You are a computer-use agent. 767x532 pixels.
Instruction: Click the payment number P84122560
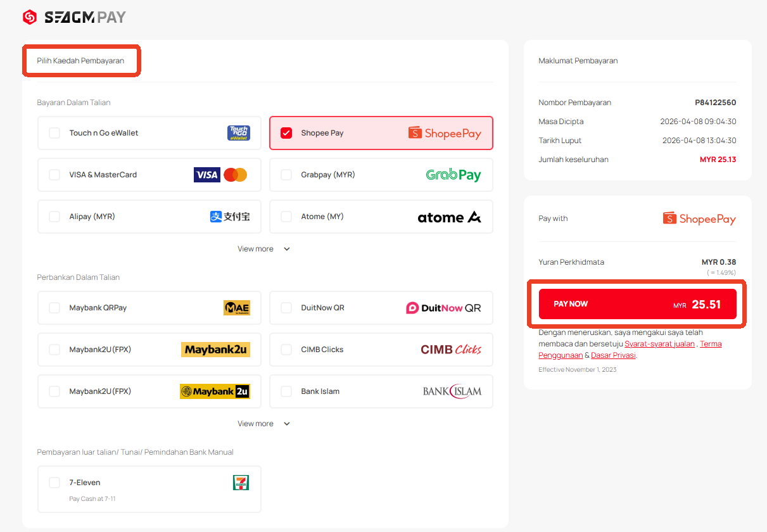click(x=715, y=103)
